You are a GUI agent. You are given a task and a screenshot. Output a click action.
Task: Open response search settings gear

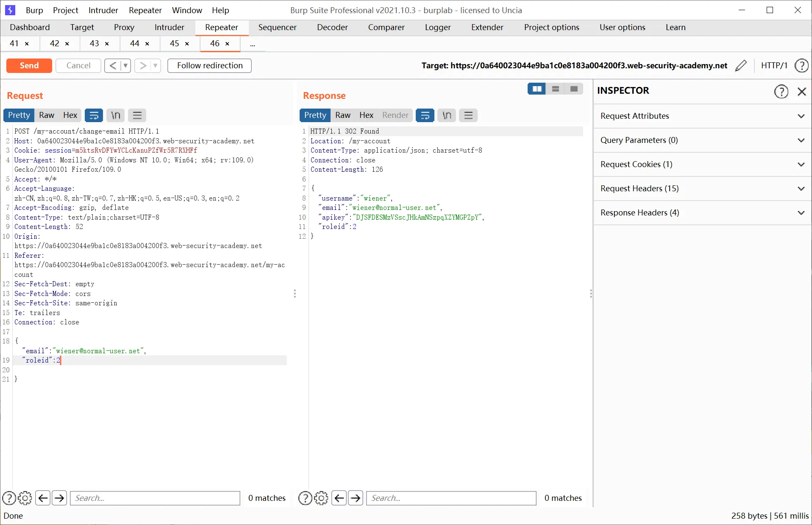point(321,498)
